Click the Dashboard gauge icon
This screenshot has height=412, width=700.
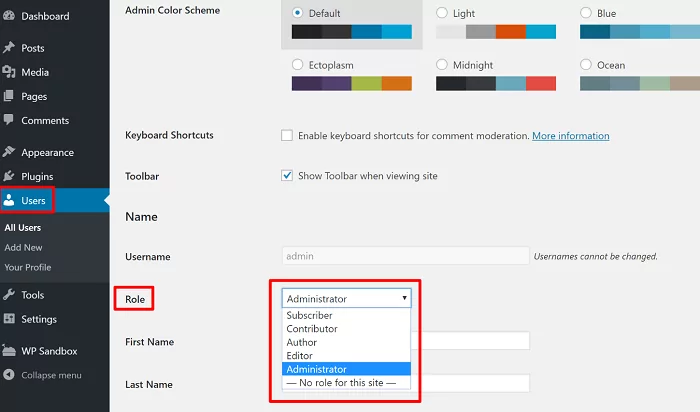pos(9,16)
